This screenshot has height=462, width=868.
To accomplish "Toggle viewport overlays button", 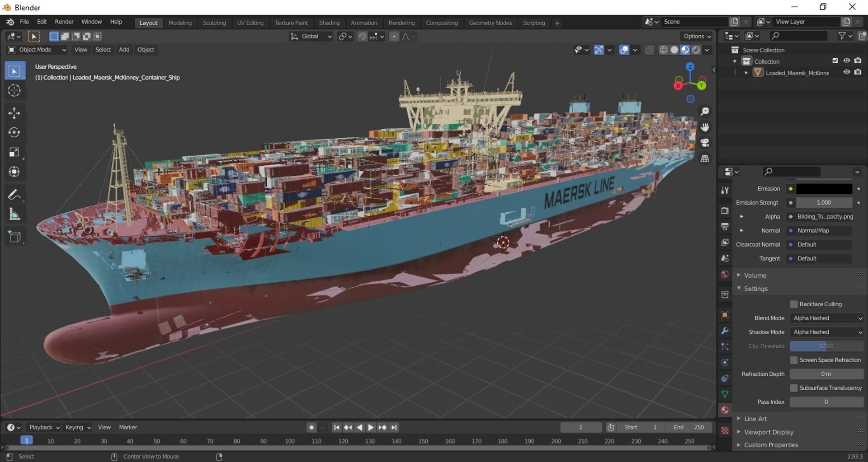I will point(624,50).
